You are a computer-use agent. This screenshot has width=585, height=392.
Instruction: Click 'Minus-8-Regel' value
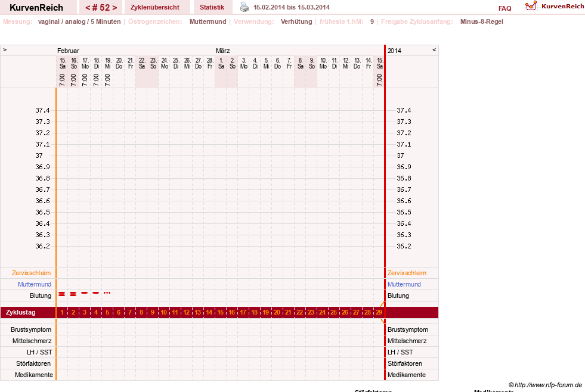click(482, 21)
